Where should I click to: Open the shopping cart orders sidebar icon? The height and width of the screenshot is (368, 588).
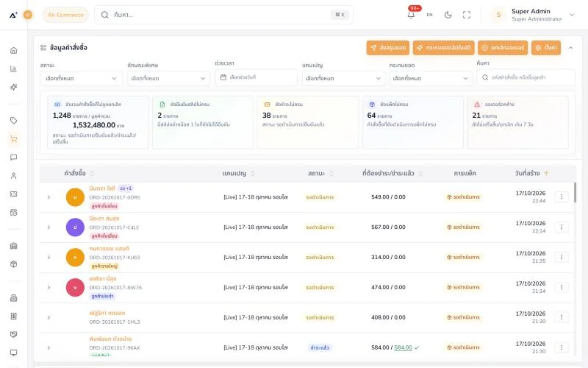coord(14,139)
